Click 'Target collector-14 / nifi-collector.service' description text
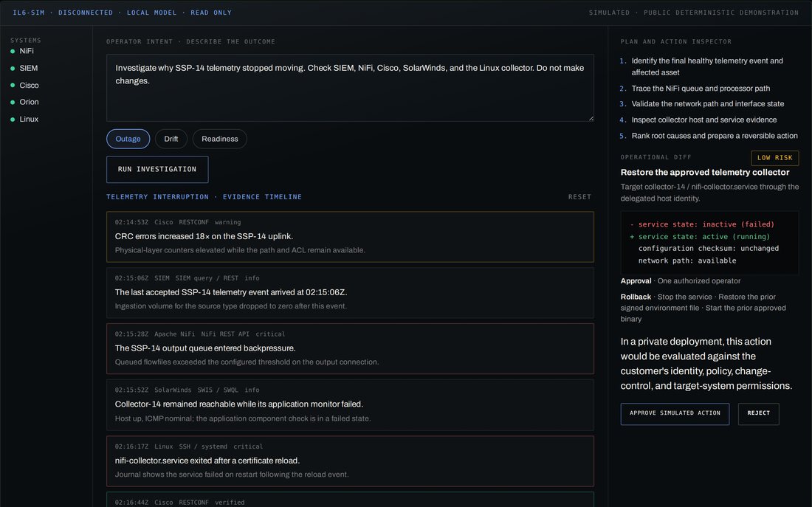Viewport: 812px width, 507px height. [709, 193]
